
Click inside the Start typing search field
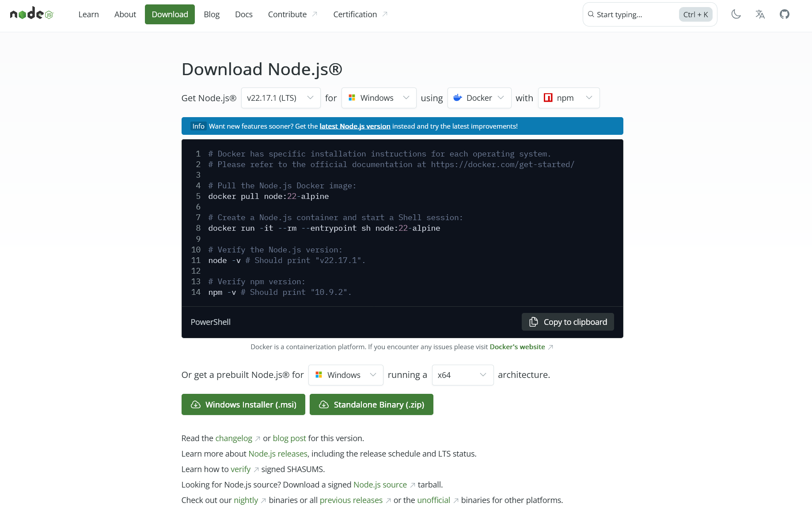click(x=632, y=14)
